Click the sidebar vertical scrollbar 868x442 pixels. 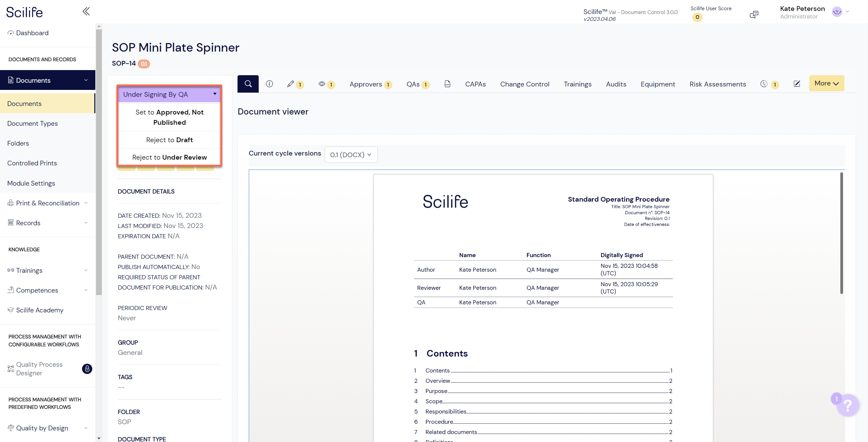[x=99, y=162]
